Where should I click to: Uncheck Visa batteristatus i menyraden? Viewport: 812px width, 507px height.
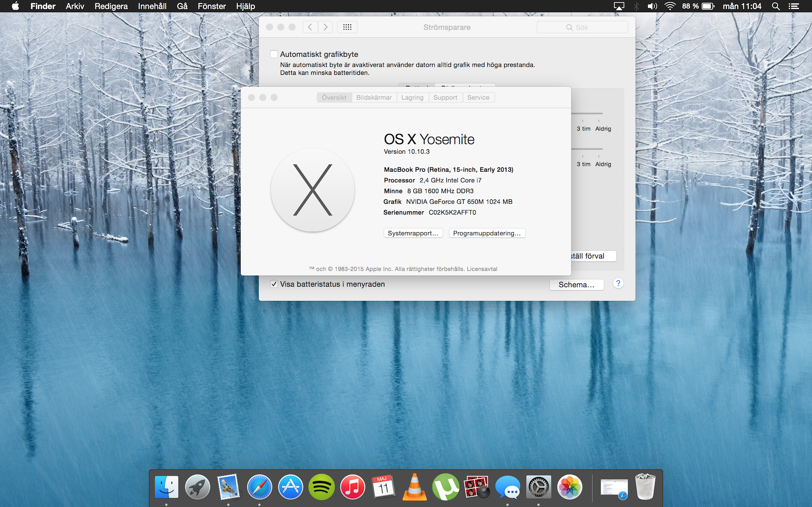coord(274,284)
